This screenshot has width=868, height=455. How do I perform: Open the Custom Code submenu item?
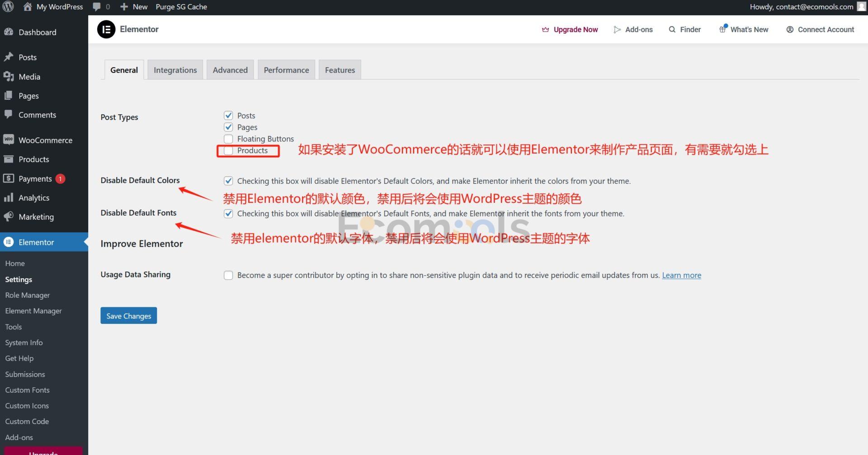pos(27,422)
